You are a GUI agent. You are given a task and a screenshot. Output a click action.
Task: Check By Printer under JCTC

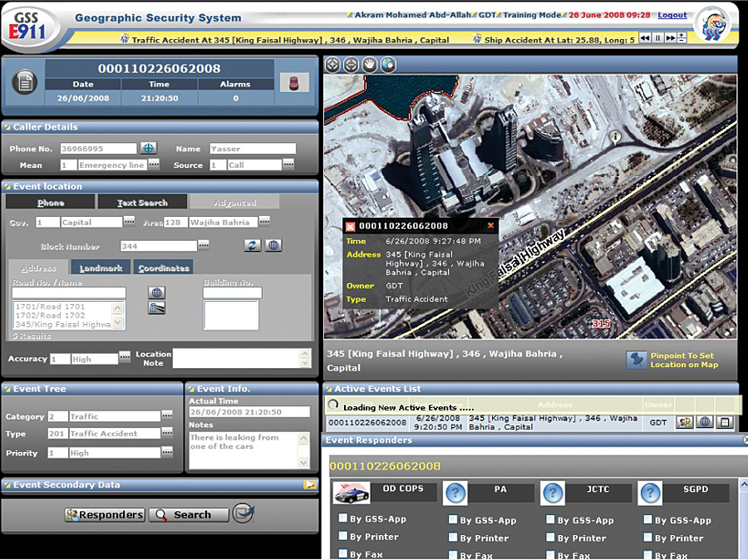click(x=550, y=537)
